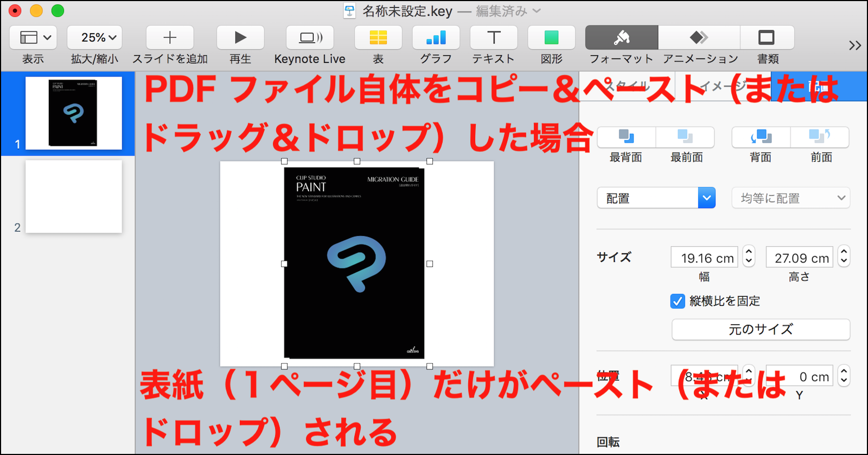Insert a shape using 図形 icon

[552, 37]
